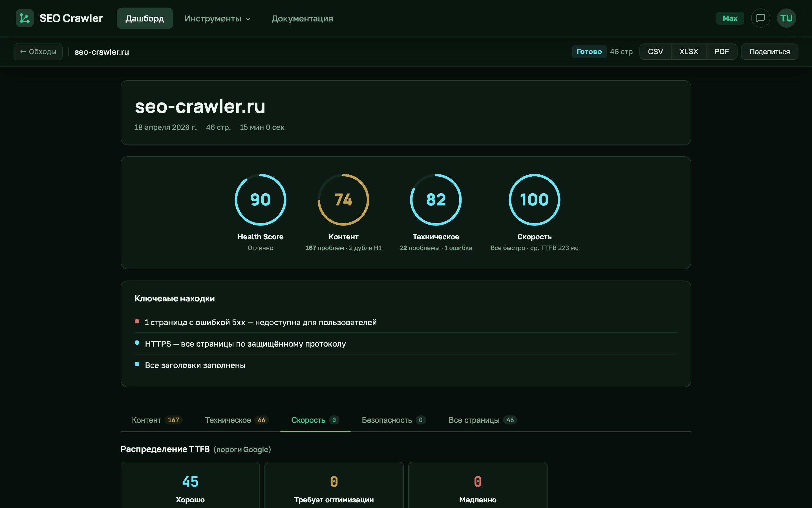Click the Скорость 100 score gauge
812x508 pixels.
[534, 200]
